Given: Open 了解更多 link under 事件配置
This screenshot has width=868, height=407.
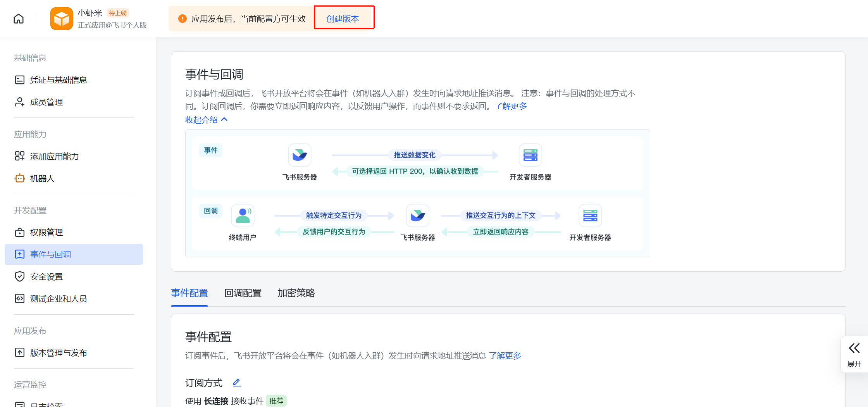Looking at the screenshot, I should pos(505,356).
